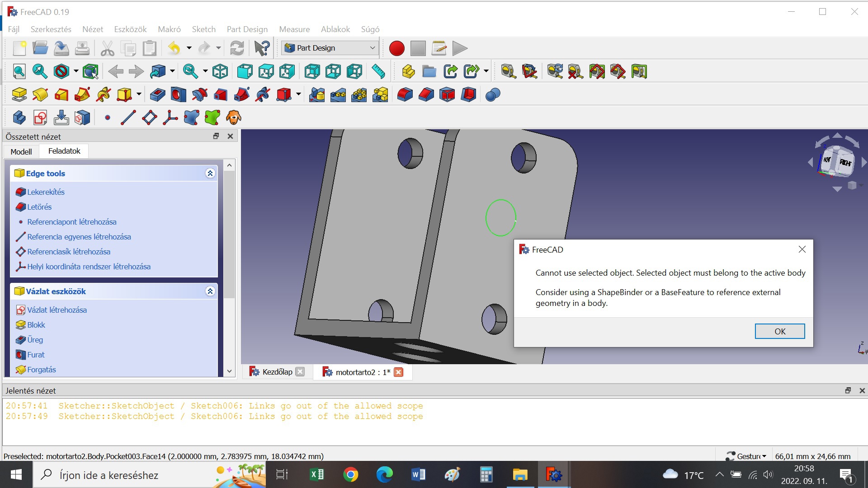Click the Lekerekítés task link
Image resolution: width=868 pixels, height=488 pixels.
click(x=46, y=192)
